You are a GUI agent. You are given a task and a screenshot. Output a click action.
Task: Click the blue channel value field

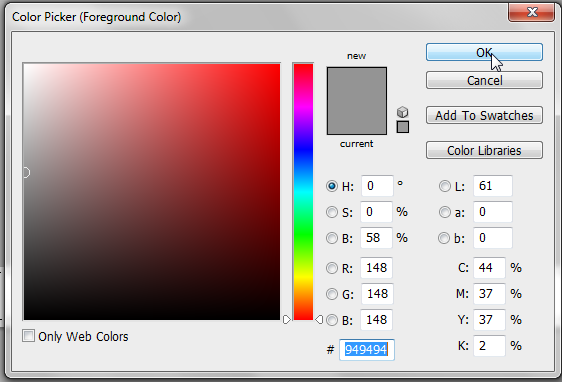pyautogui.click(x=376, y=320)
